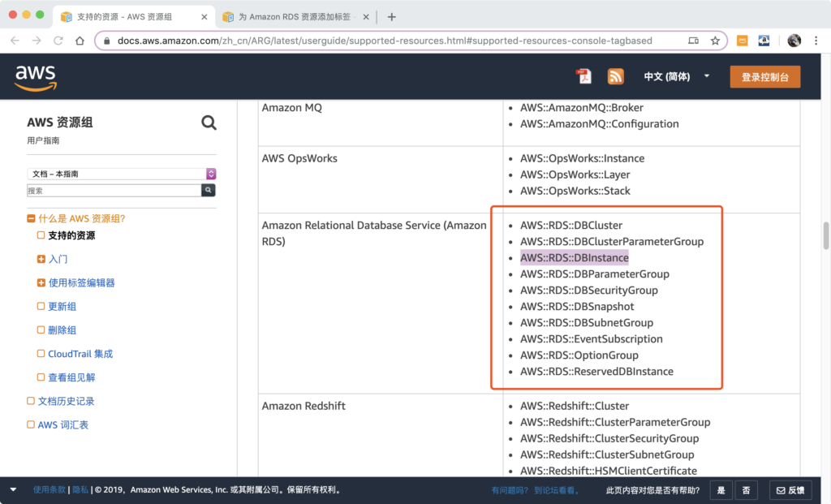This screenshot has width=831, height=504.
Task: Open the 中文 (简体) language dropdown
Action: pos(676,76)
